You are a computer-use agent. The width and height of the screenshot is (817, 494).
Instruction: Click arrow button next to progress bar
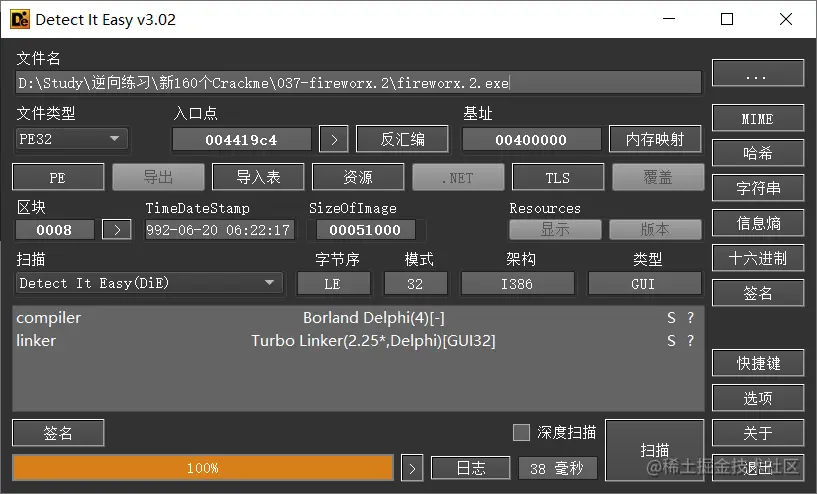coord(412,468)
